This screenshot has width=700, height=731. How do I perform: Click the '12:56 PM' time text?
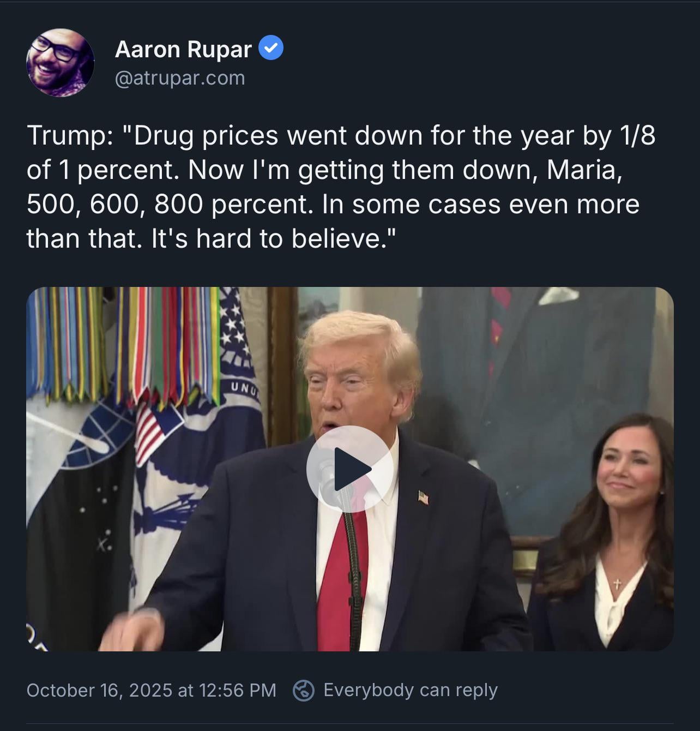238,690
